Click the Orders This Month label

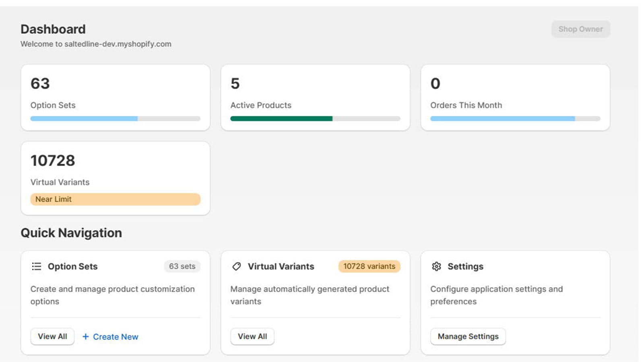click(466, 105)
